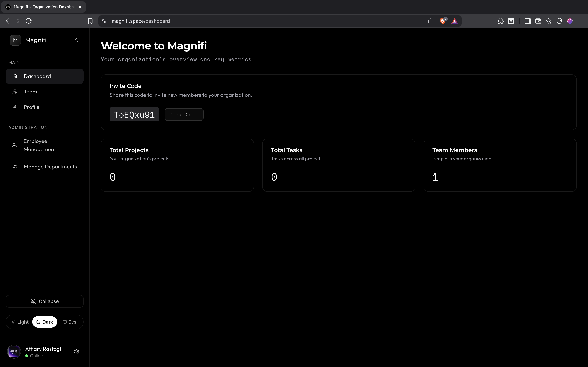Set the theme to Sys (system)

(69, 322)
